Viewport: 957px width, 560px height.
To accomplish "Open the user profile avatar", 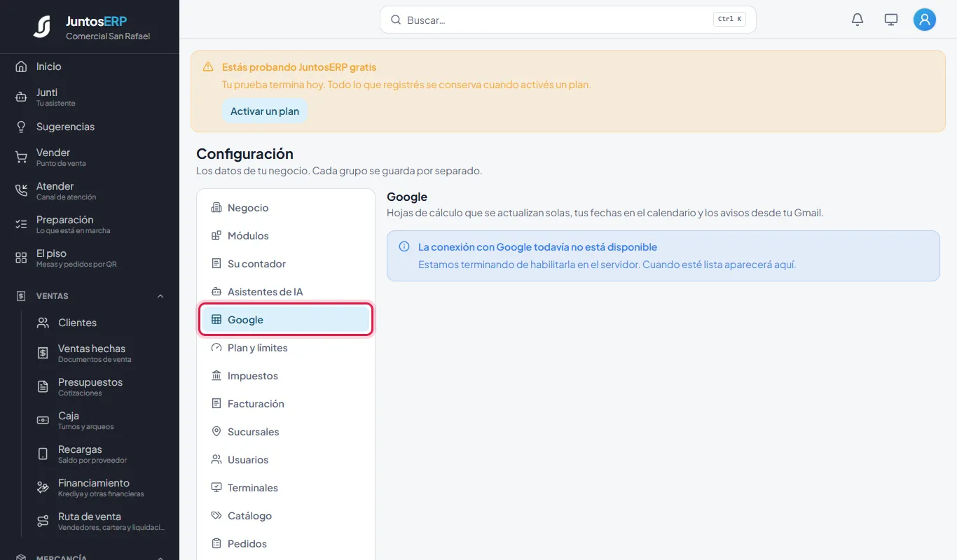I will click(x=925, y=20).
